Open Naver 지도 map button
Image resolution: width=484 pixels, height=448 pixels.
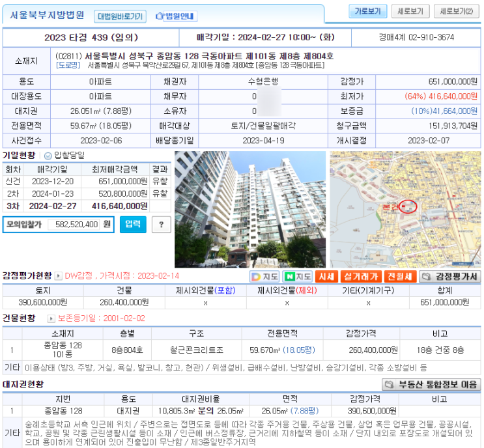point(298,277)
